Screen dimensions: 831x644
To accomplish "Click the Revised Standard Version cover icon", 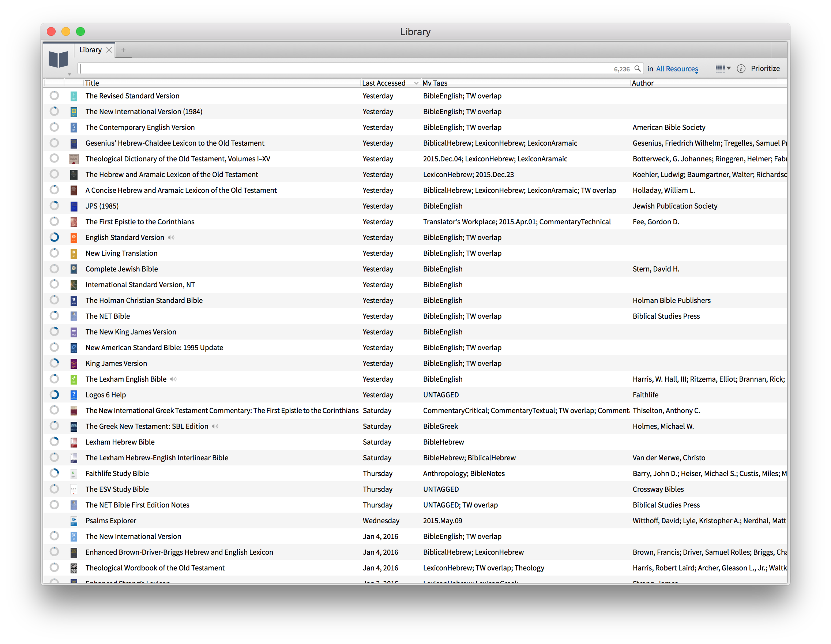I will 74,96.
